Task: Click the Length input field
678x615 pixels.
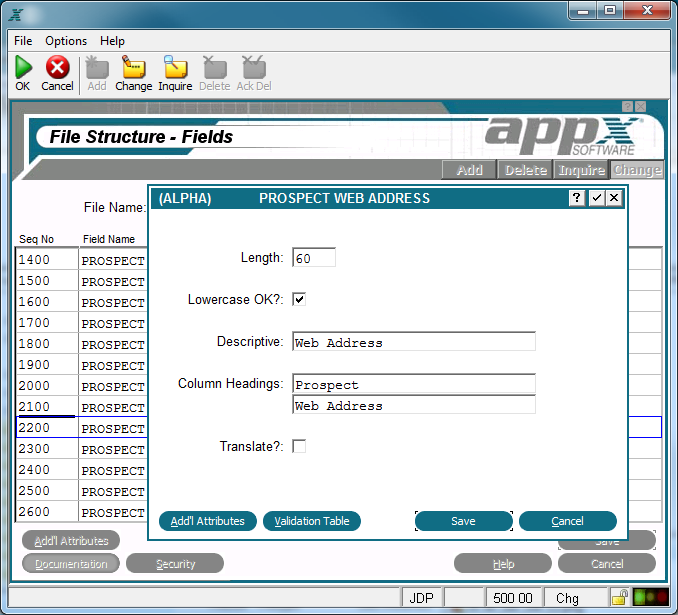Action: (314, 258)
